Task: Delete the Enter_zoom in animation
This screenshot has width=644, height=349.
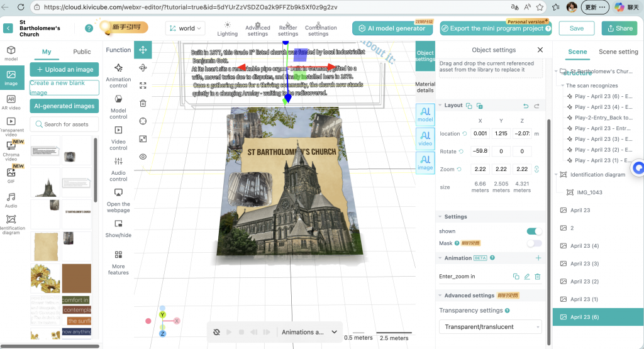Action: pyautogui.click(x=538, y=277)
